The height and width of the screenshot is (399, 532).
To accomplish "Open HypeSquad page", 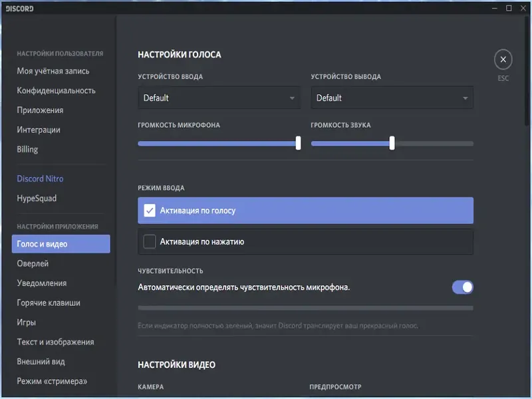I will click(37, 198).
